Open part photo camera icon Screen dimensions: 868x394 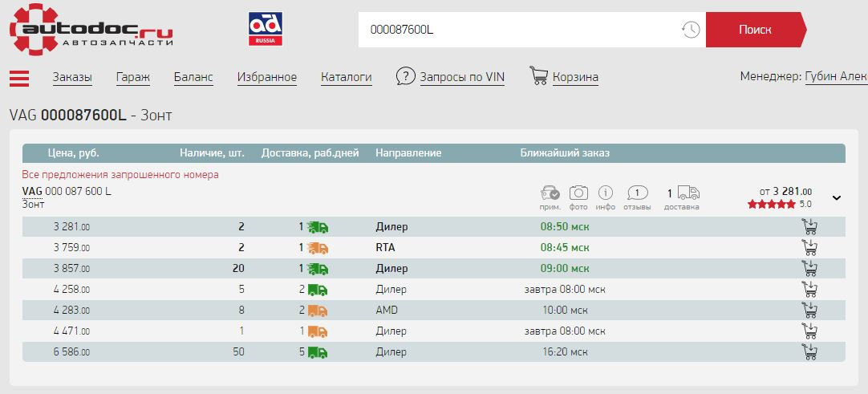tap(578, 193)
